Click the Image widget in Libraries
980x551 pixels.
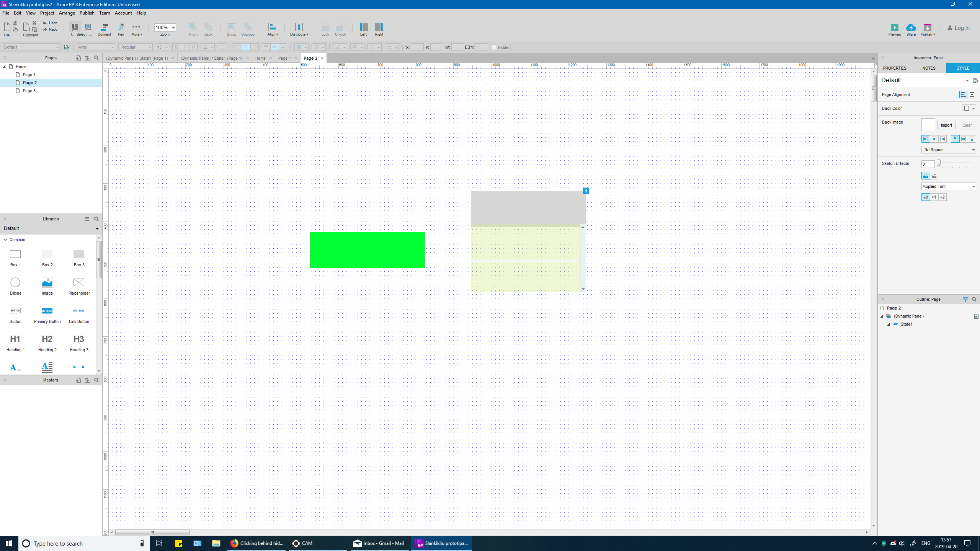click(47, 283)
